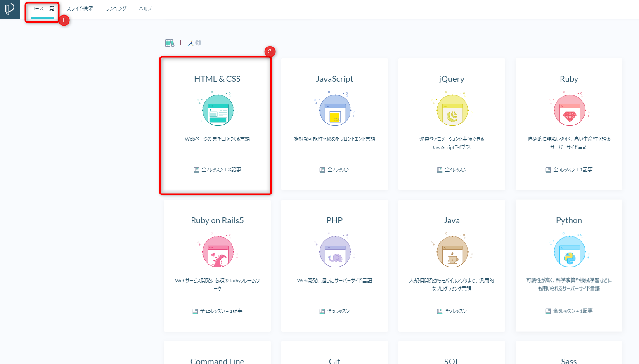Image resolution: width=639 pixels, height=364 pixels.
Task: Click the book icon by 全7レッスン + 3記事
Action: pos(196,170)
